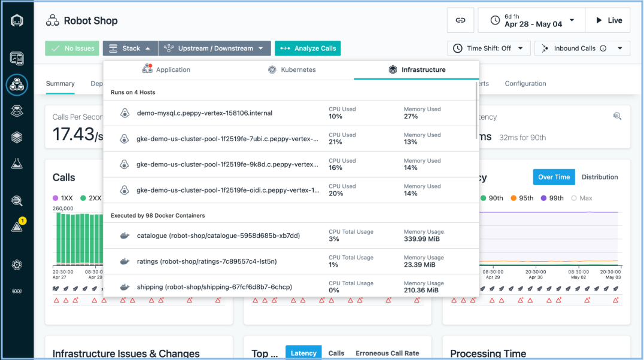Click the Analyze Calls button

(308, 48)
